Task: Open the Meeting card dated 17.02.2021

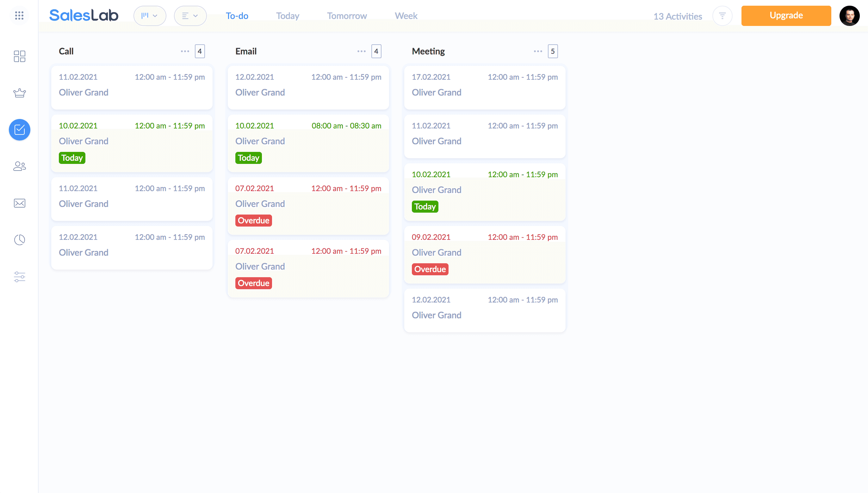Action: click(485, 87)
